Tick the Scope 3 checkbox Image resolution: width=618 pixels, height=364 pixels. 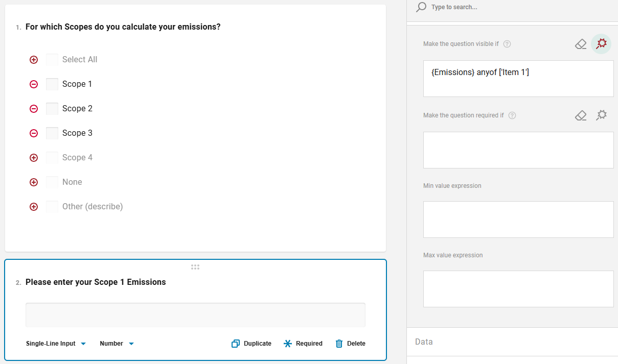pyautogui.click(x=52, y=133)
